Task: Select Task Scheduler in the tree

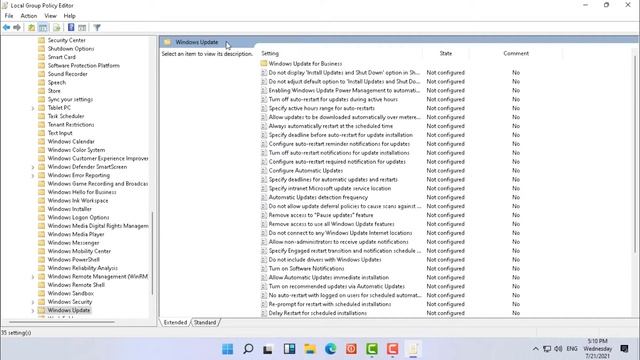Action: [66, 116]
